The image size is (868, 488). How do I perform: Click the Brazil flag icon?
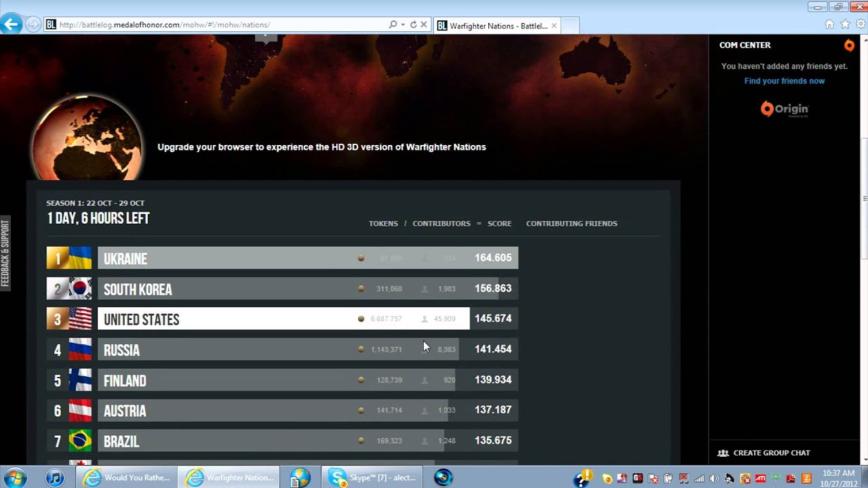coord(80,441)
